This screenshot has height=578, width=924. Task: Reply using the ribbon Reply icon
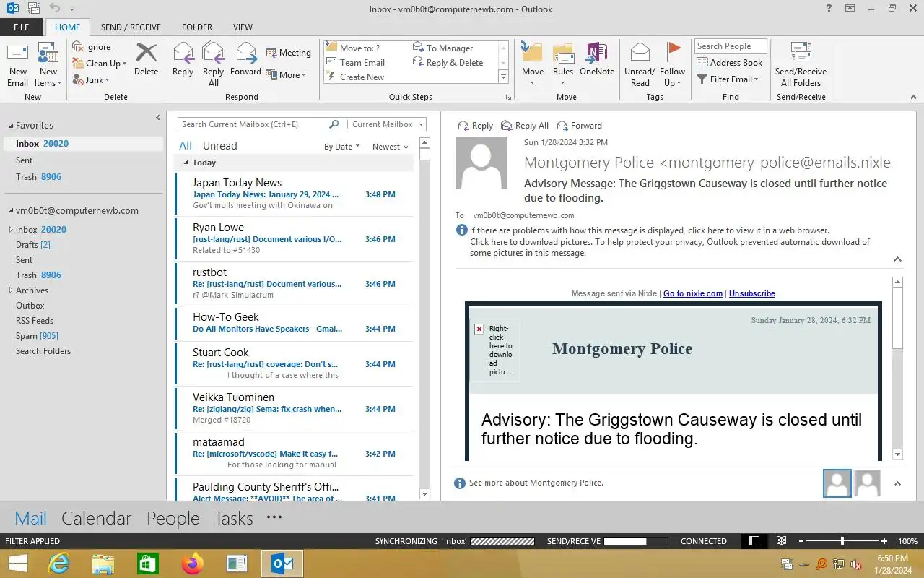pyautogui.click(x=183, y=59)
